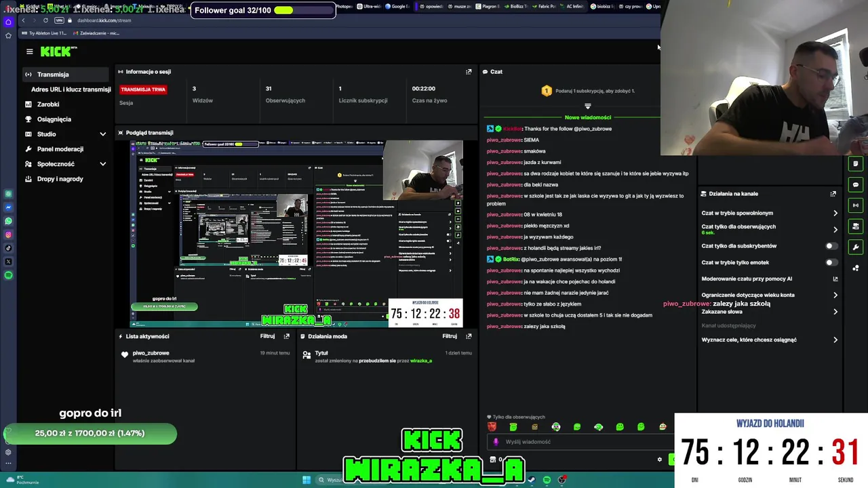Click the shop icon below chat input

click(493, 460)
